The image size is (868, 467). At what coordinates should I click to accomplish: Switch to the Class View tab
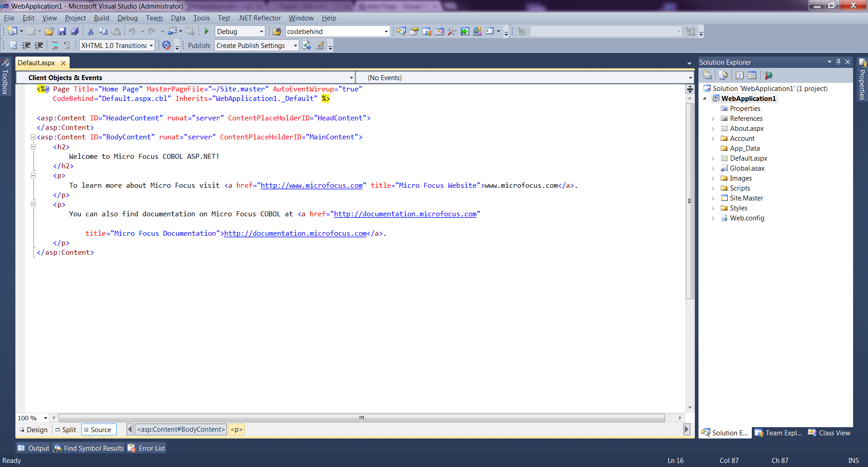[x=830, y=433]
